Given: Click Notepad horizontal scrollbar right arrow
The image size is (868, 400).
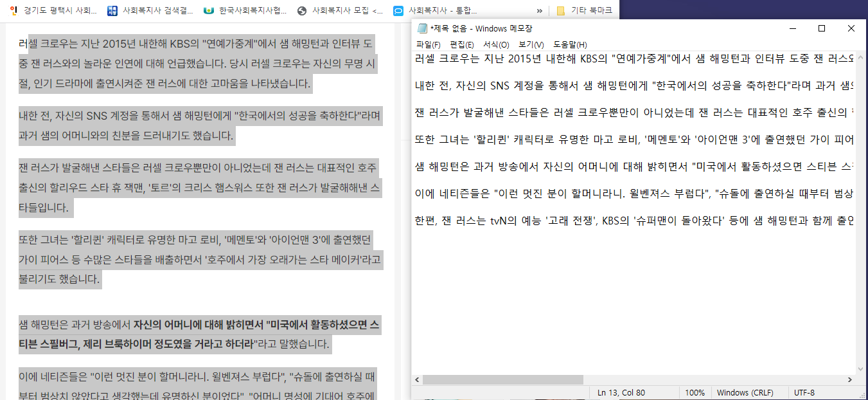Looking at the screenshot, I should pyautogui.click(x=851, y=380).
